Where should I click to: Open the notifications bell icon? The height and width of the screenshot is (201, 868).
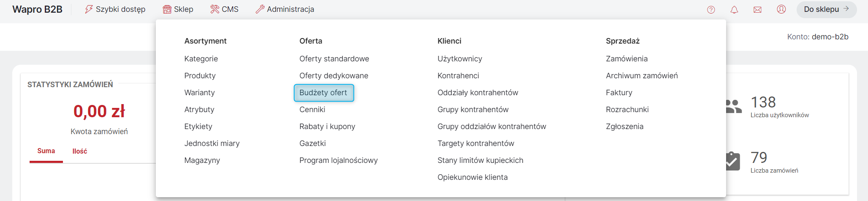pos(734,9)
